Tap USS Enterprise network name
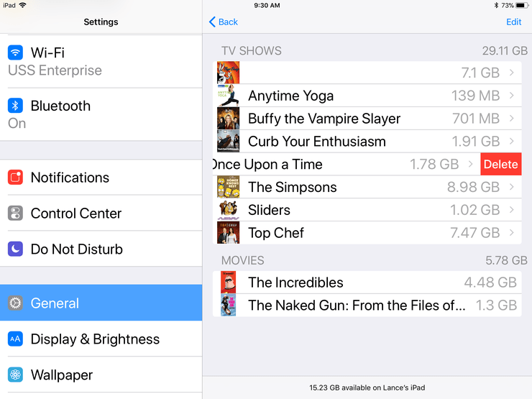 tap(55, 70)
